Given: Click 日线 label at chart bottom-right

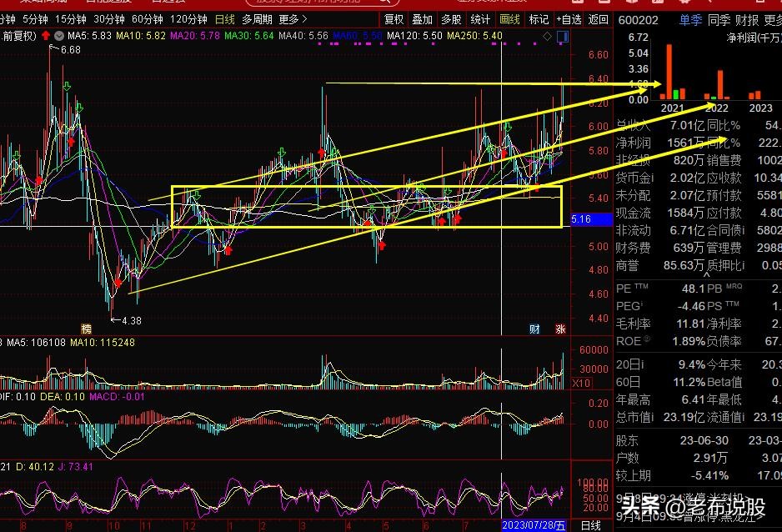Looking at the screenshot, I should 591,525.
